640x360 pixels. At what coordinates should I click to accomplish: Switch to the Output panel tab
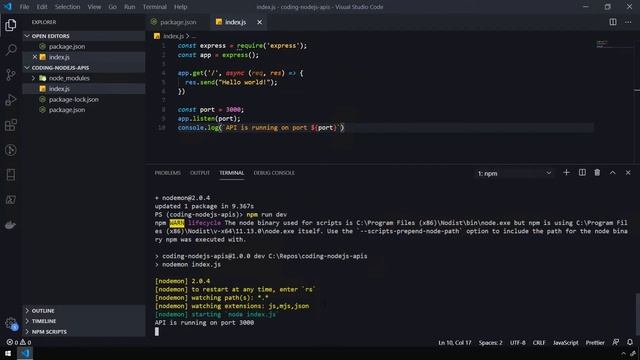[200, 173]
